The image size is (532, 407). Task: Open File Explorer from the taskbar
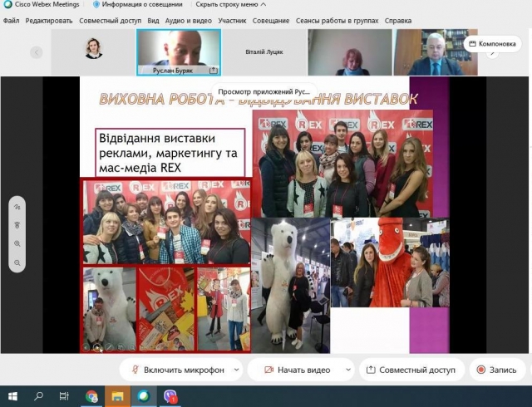117,396
